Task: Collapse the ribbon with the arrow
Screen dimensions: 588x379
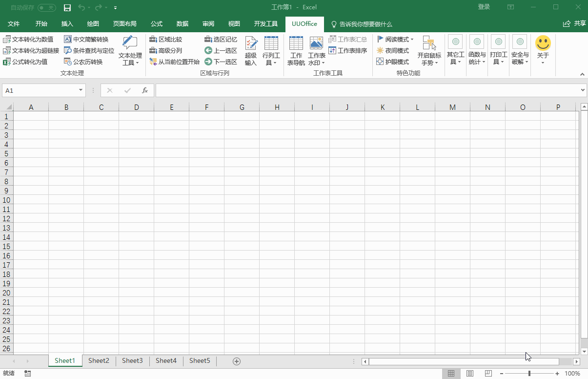Action: pos(582,74)
